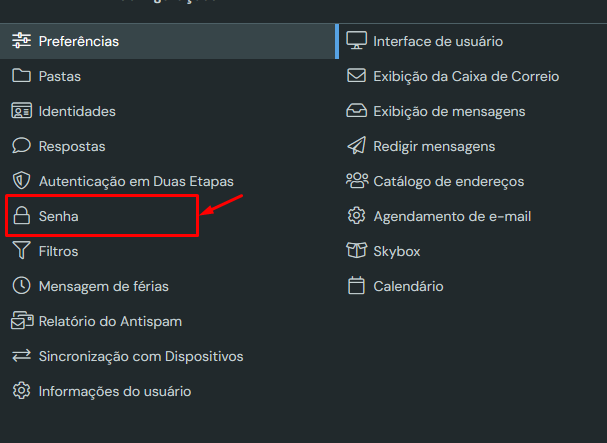This screenshot has width=607, height=443.
Task: Select Exibição de mensagens section
Action: (448, 111)
